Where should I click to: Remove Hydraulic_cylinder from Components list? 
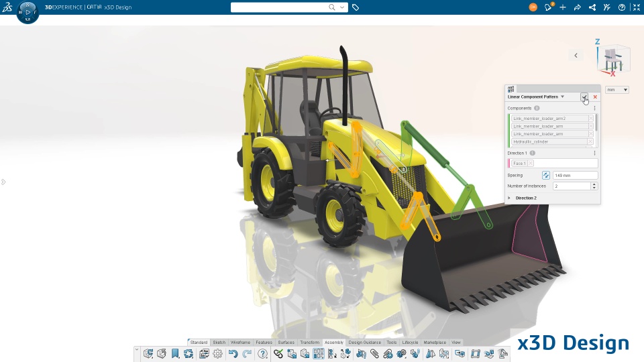point(590,141)
